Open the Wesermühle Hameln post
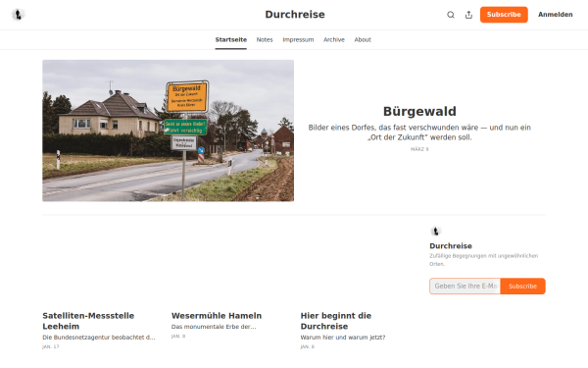 click(x=217, y=315)
